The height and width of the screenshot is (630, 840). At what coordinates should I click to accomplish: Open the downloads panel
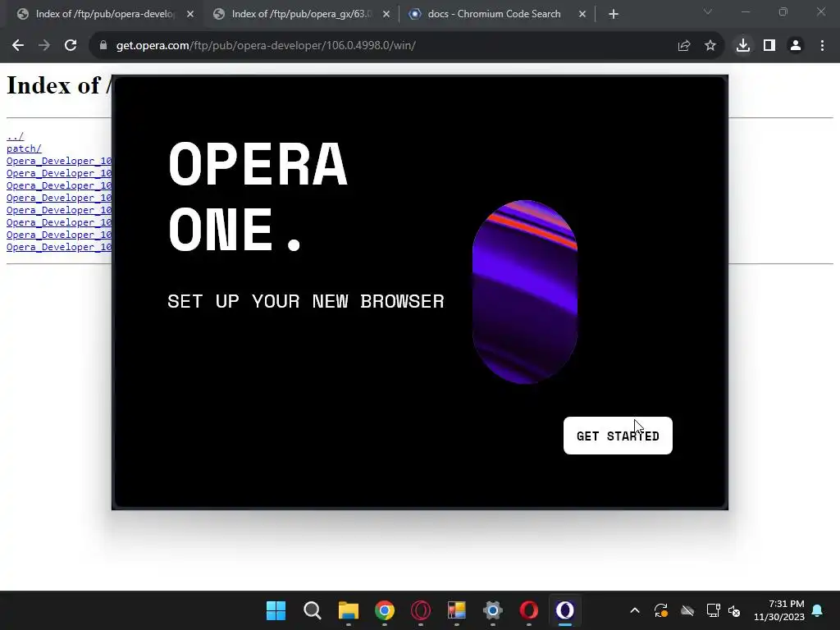click(743, 46)
